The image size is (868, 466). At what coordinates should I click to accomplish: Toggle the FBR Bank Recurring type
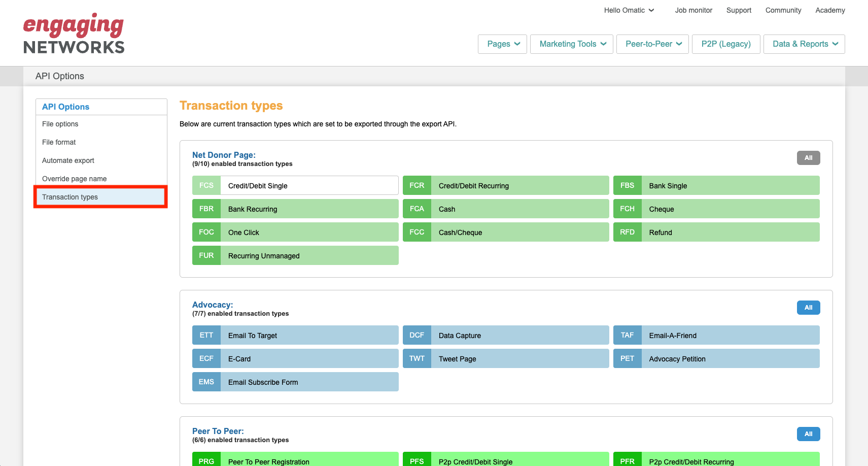(x=295, y=209)
